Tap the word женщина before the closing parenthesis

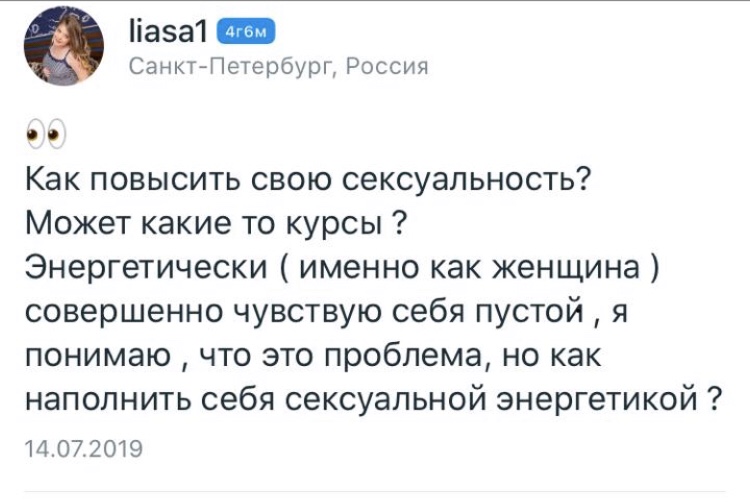click(x=566, y=267)
